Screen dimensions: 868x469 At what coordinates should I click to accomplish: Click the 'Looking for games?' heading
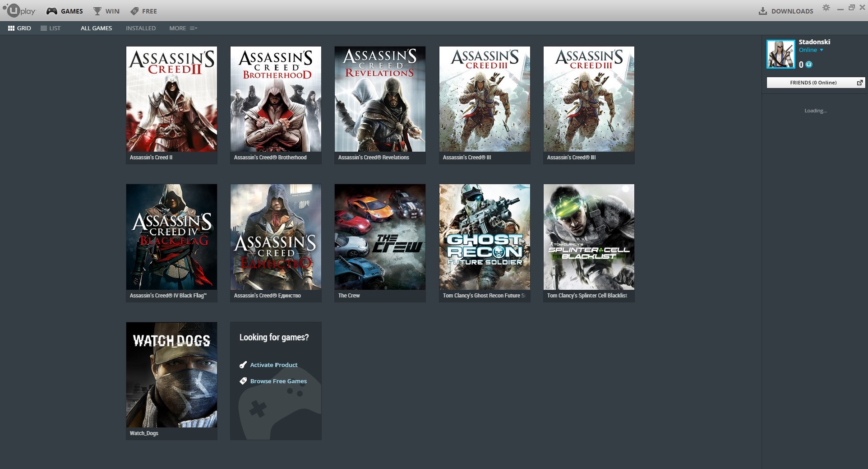click(274, 337)
